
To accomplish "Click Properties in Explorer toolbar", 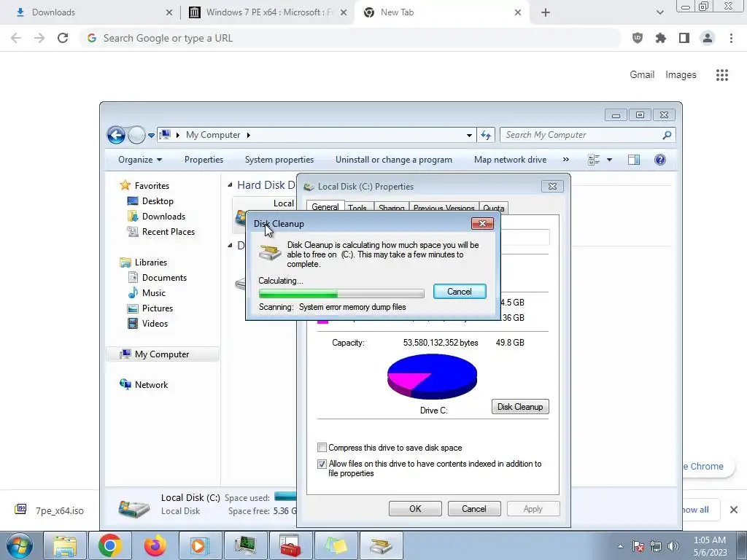I will pos(204,160).
